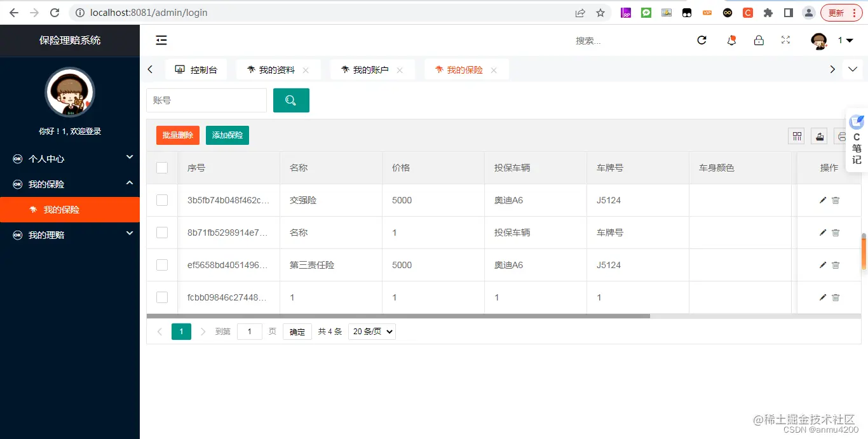Image resolution: width=868 pixels, height=439 pixels.
Task: Expand the 我的理赔 sidebar menu
Action: [70, 234]
